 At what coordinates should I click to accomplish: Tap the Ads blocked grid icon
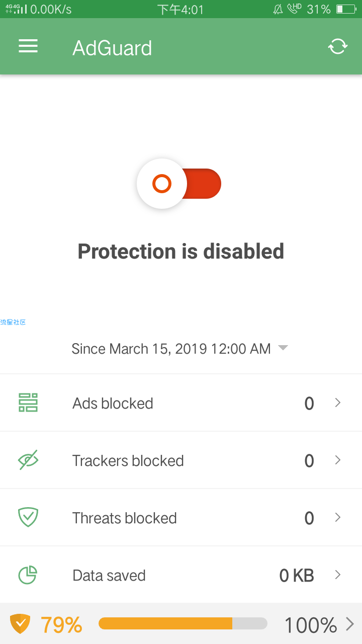pyautogui.click(x=28, y=403)
